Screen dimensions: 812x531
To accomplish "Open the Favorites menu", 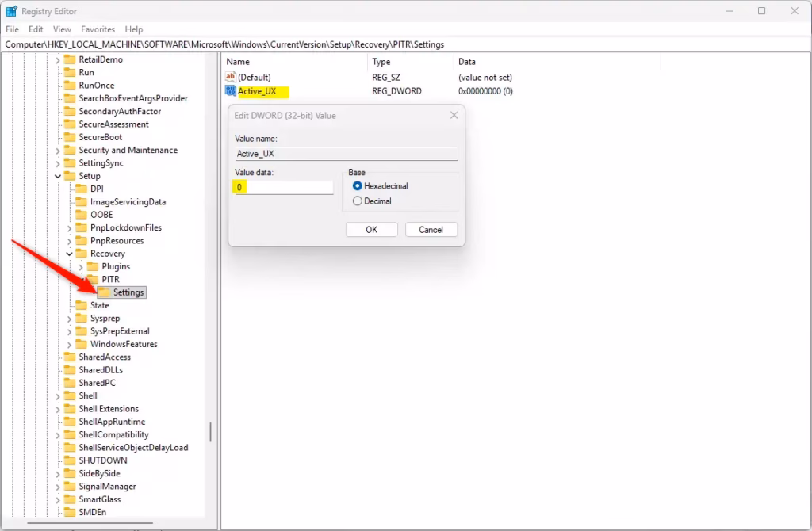I will 98,29.
